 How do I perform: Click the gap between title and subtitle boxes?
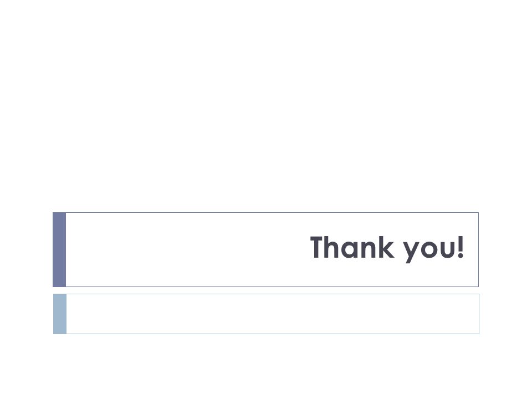click(x=266, y=290)
